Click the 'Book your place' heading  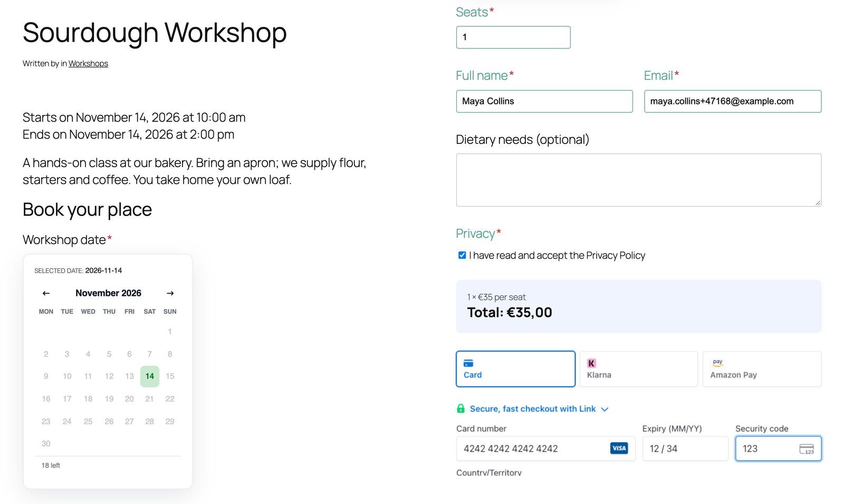[x=87, y=210]
